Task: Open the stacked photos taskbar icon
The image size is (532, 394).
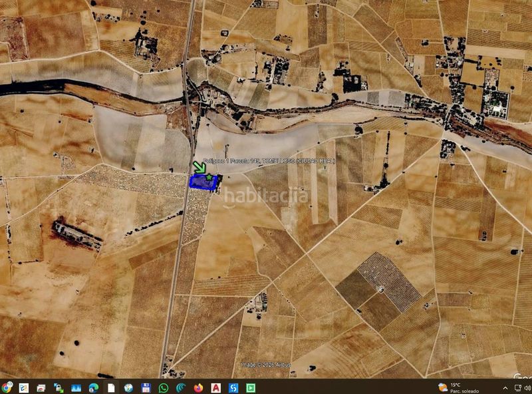Action: pos(41,387)
